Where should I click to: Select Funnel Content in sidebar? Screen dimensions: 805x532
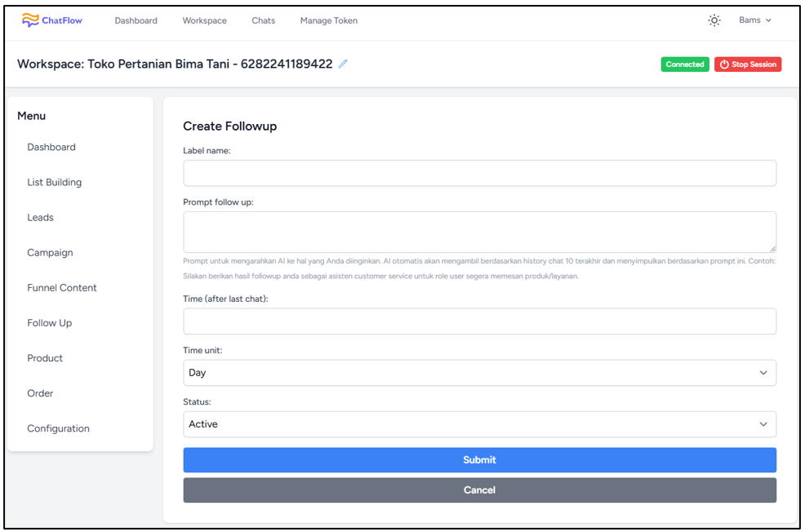(x=61, y=288)
